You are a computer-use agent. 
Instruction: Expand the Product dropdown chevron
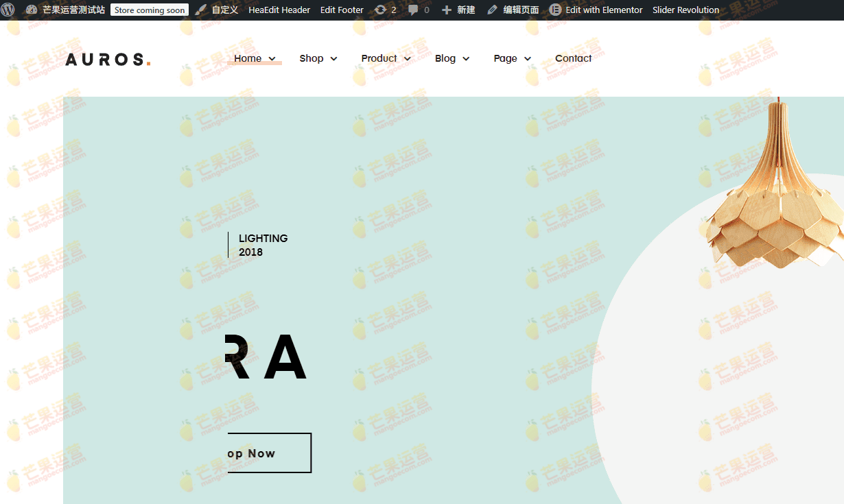pyautogui.click(x=407, y=59)
